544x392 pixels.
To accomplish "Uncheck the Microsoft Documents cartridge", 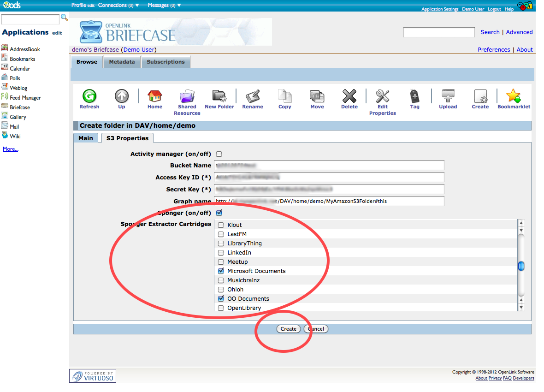I will click(x=221, y=271).
